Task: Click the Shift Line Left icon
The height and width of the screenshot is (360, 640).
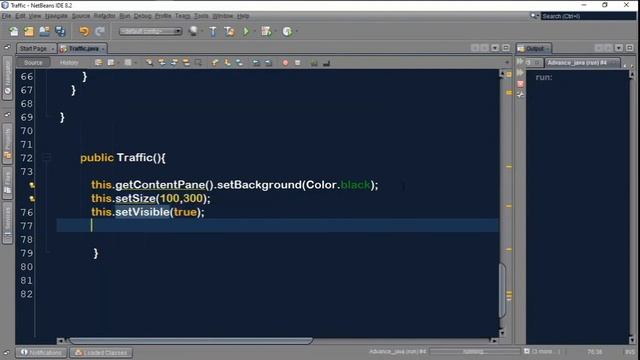Action: click(256, 62)
